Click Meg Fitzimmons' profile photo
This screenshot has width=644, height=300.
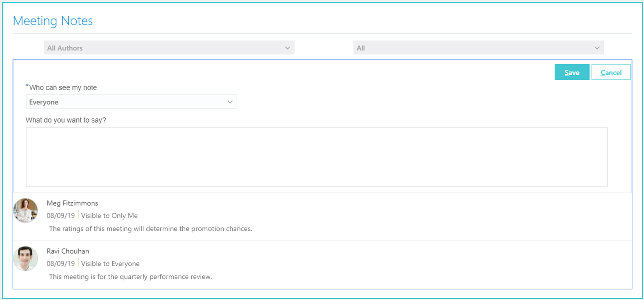pyautogui.click(x=25, y=210)
